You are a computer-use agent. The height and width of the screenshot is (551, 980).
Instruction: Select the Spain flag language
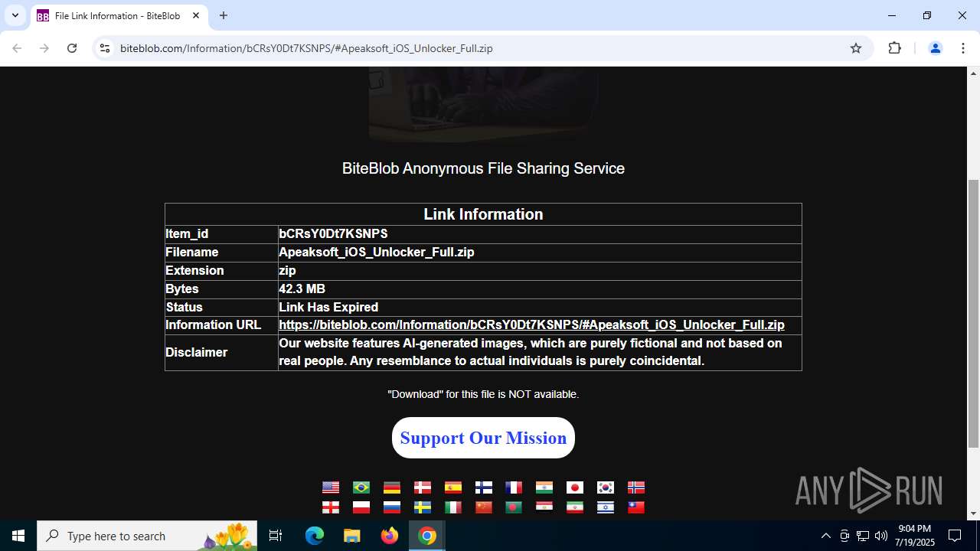[x=453, y=487]
